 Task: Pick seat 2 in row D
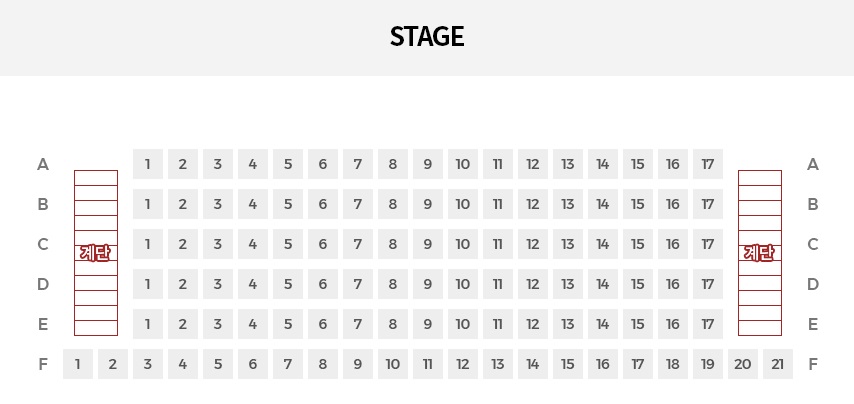click(x=182, y=284)
